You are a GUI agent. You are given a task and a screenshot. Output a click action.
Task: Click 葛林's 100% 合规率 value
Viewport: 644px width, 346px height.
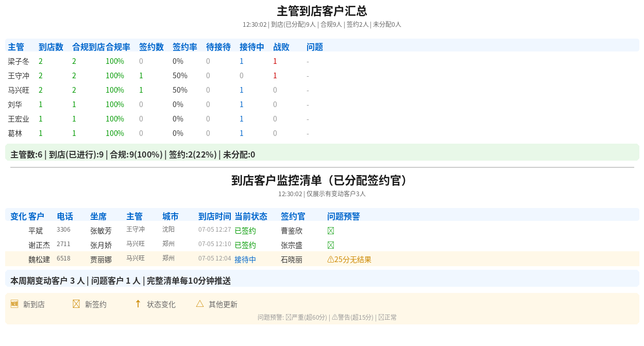click(x=115, y=133)
